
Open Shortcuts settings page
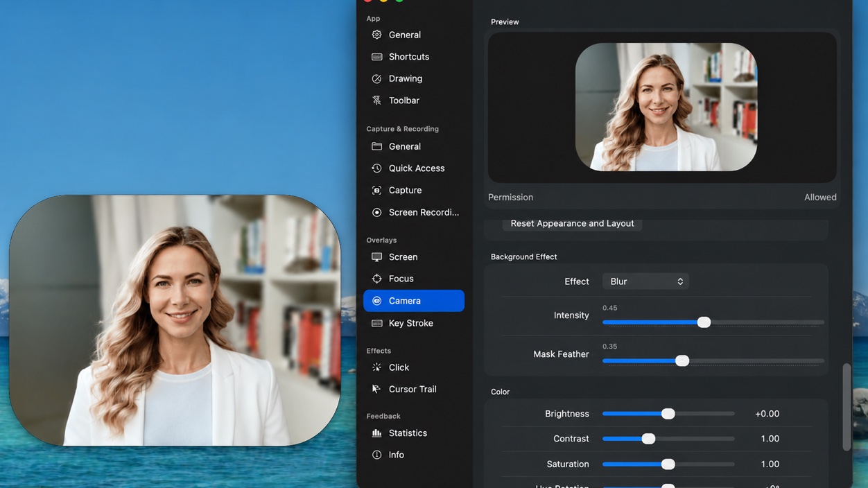click(x=414, y=57)
